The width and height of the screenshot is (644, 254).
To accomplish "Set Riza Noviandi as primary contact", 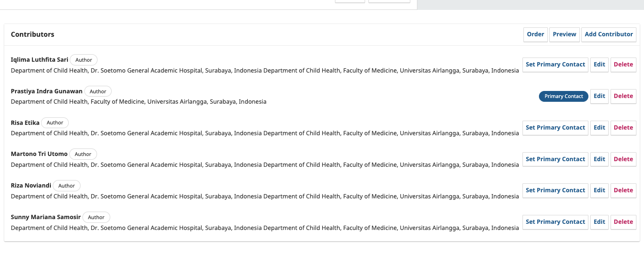I will (555, 190).
